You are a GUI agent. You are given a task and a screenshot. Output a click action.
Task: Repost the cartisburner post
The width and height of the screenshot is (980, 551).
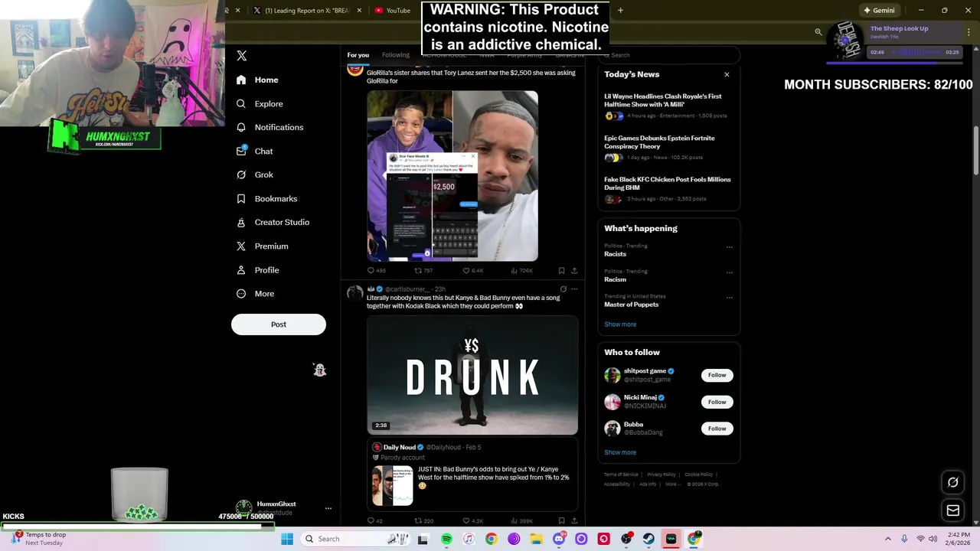pyautogui.click(x=423, y=521)
